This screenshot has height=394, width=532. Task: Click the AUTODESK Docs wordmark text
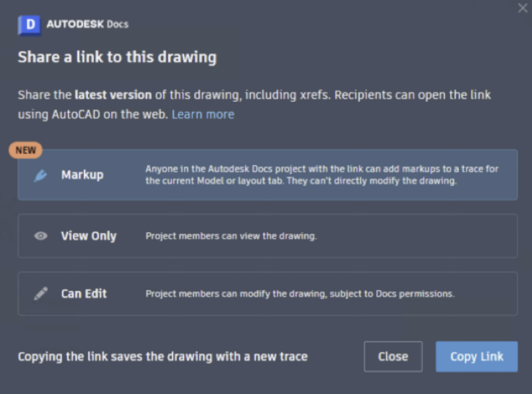tap(87, 24)
